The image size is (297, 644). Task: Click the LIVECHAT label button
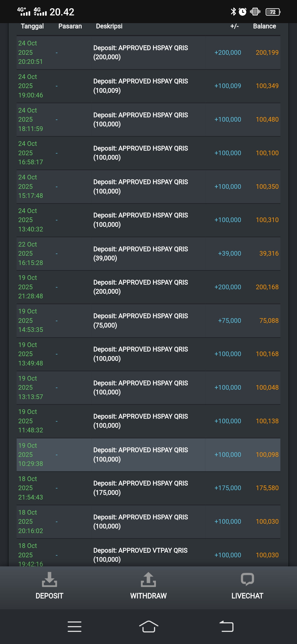[x=248, y=596]
